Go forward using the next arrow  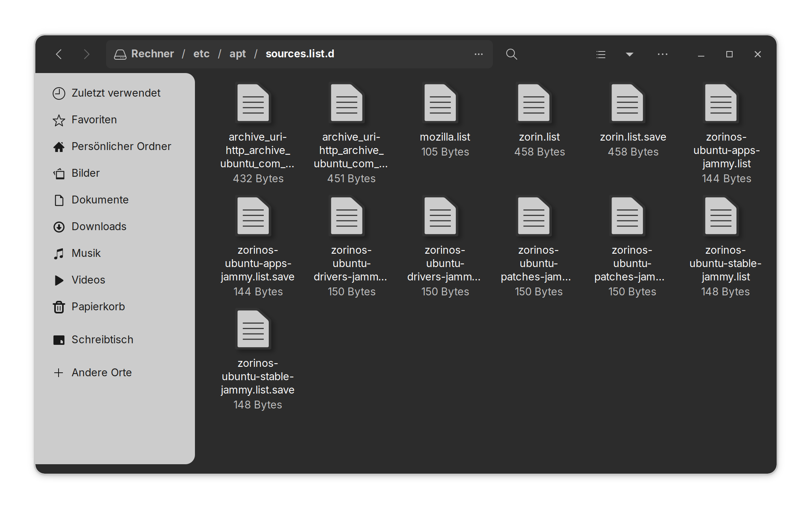tap(87, 54)
